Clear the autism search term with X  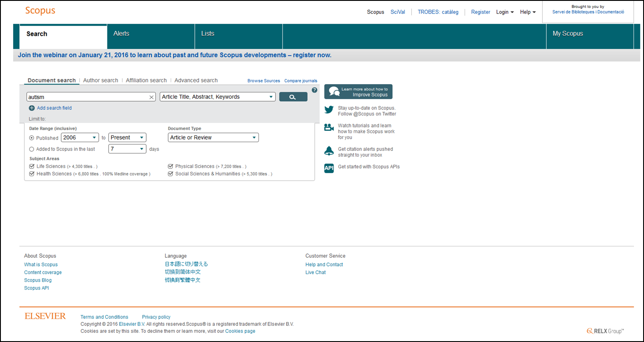click(x=152, y=97)
